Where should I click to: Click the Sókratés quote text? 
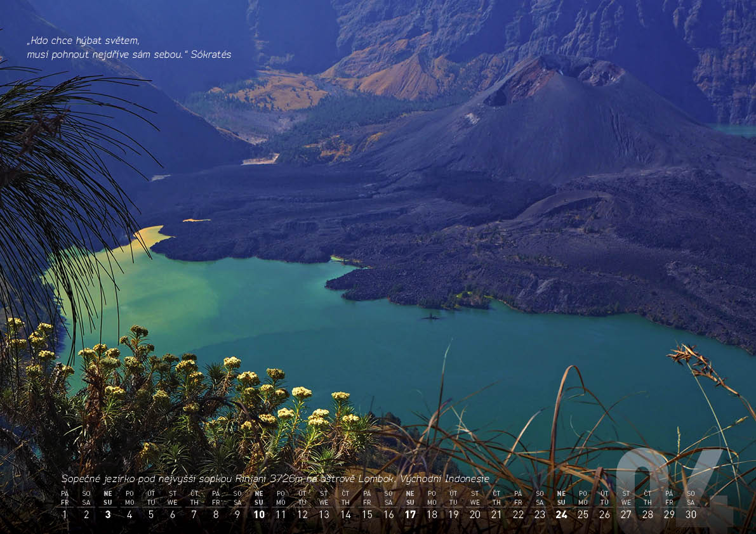pyautogui.click(x=129, y=48)
